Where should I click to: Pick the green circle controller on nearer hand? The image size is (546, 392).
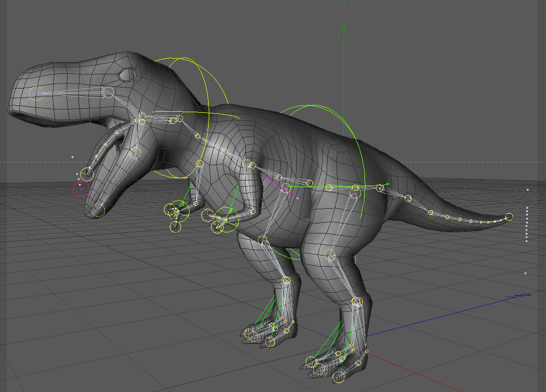point(226,219)
